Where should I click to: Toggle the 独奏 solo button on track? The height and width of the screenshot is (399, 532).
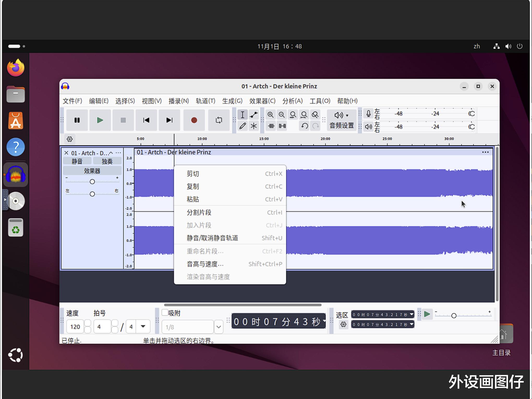[107, 161]
